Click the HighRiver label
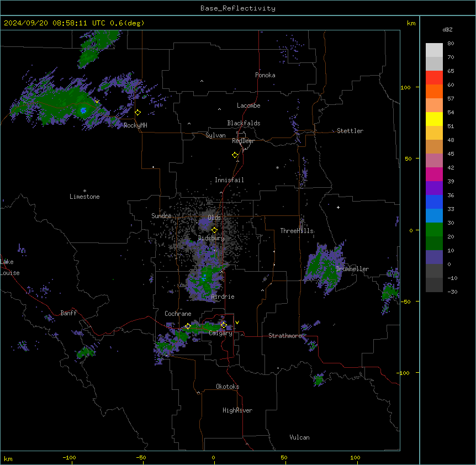 coord(237,410)
